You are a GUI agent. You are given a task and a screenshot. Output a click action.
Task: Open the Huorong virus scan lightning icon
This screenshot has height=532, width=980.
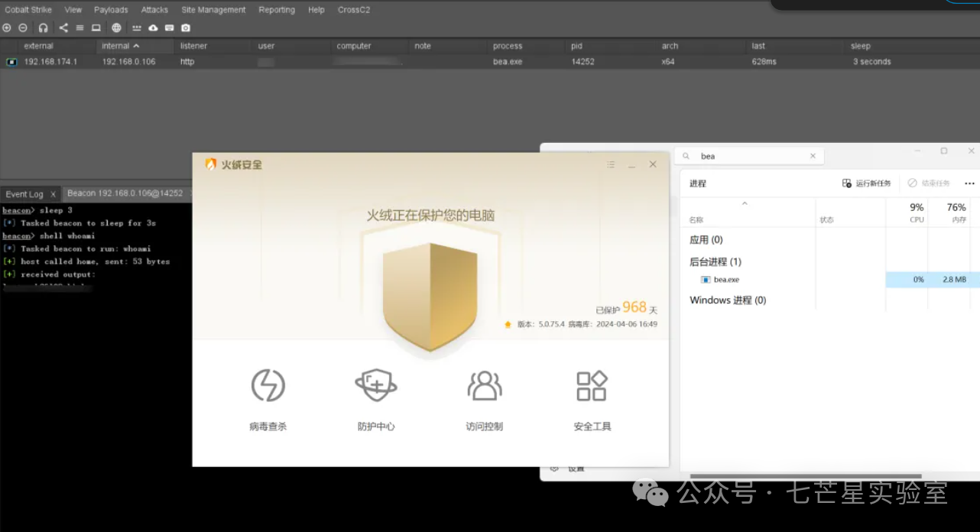(x=268, y=385)
